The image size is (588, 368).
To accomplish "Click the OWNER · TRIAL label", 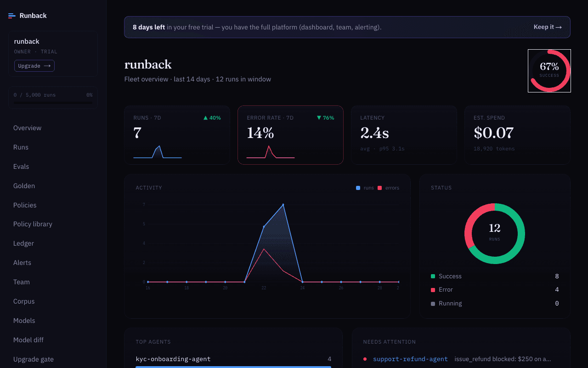I will pyautogui.click(x=35, y=52).
